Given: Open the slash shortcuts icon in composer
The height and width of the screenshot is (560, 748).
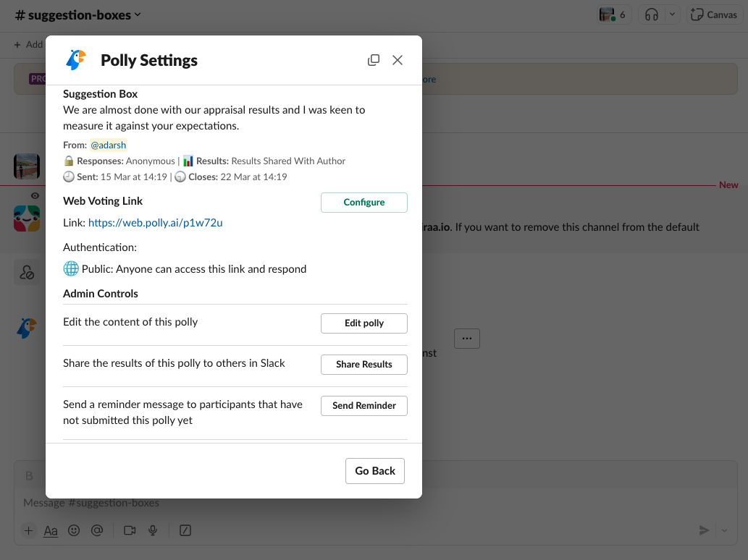Looking at the screenshot, I should click(185, 530).
